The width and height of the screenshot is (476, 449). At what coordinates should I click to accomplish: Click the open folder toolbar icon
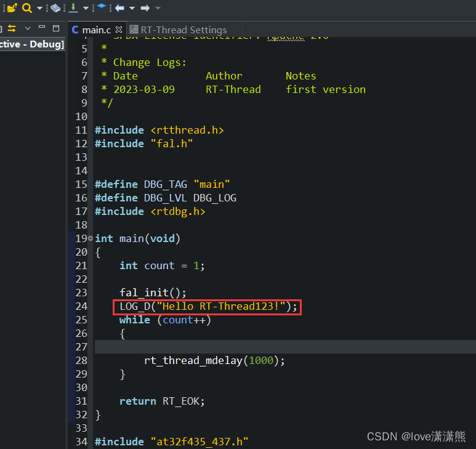point(12,8)
